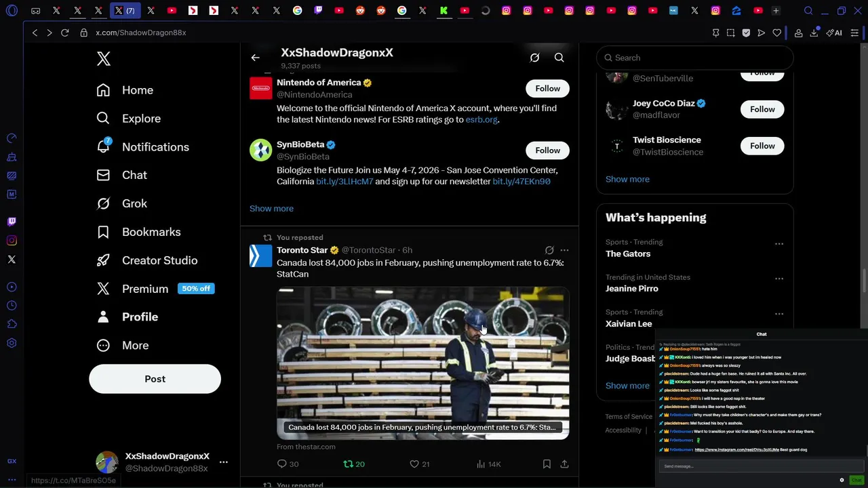This screenshot has height=488, width=868.
Task: Open GX Cleaner broom icon in sidebar
Action: click(x=12, y=157)
